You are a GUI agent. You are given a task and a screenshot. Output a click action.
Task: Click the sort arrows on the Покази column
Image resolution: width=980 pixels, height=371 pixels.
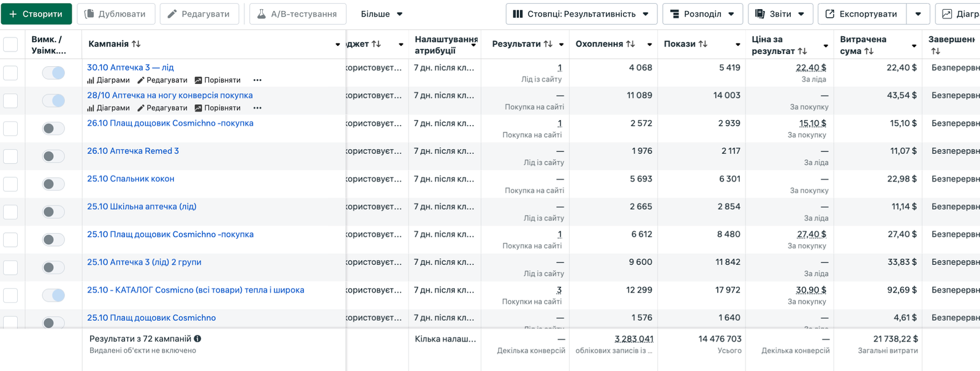(703, 44)
